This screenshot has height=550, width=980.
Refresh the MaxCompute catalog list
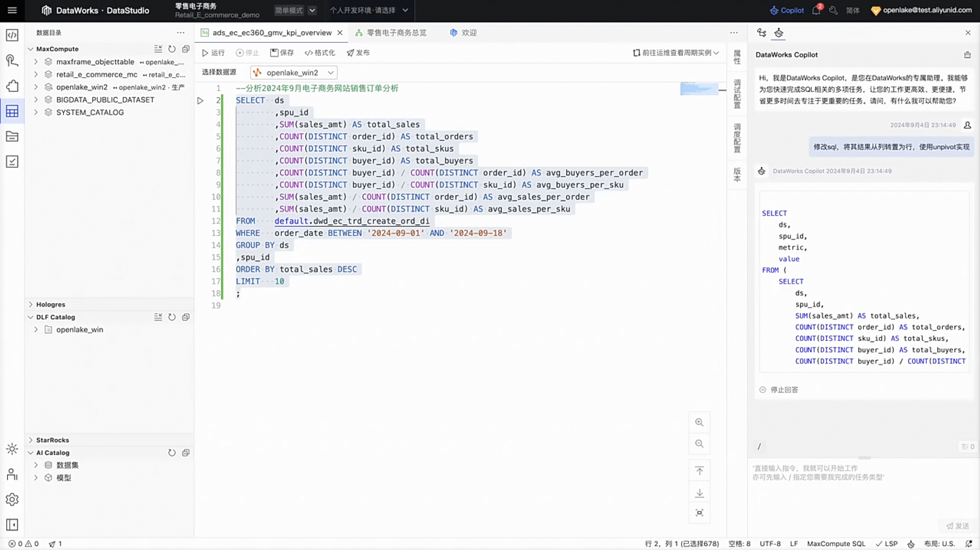point(172,49)
